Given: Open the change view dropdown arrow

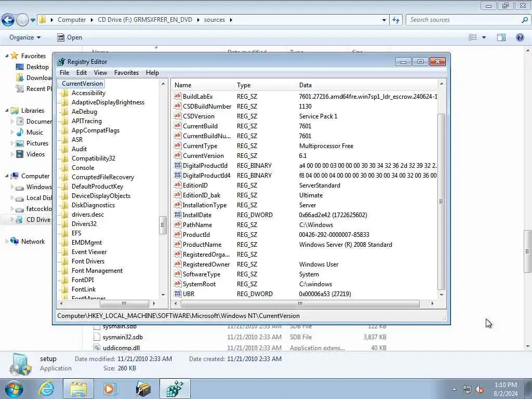Looking at the screenshot, I should 484,37.
